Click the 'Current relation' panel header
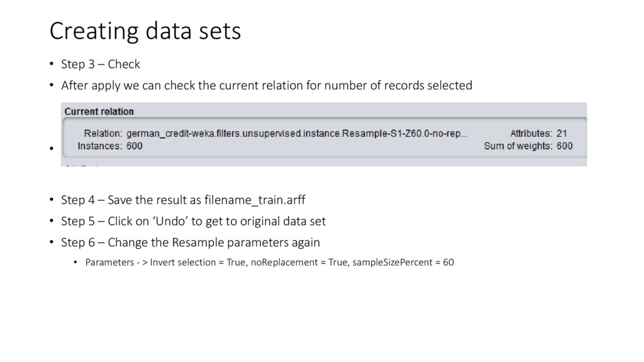 tap(99, 112)
